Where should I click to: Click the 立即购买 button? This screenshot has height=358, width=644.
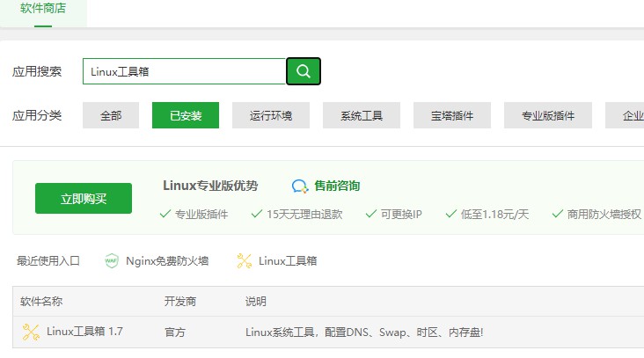pyautogui.click(x=84, y=198)
